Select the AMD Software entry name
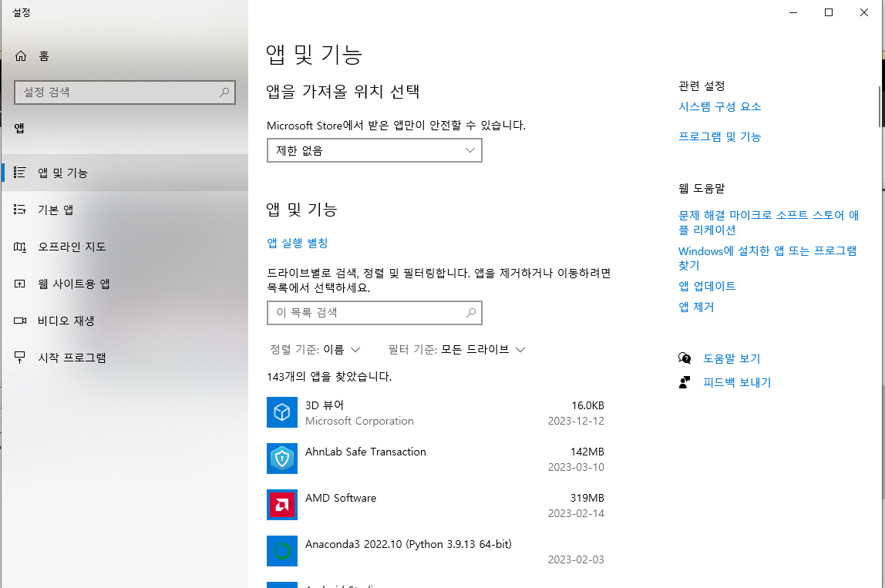 pos(341,499)
